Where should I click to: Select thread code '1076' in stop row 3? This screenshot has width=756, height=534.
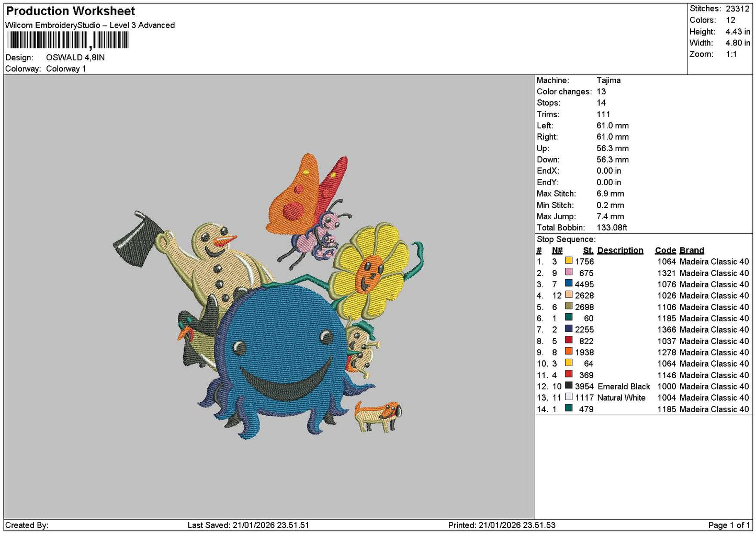coord(667,285)
